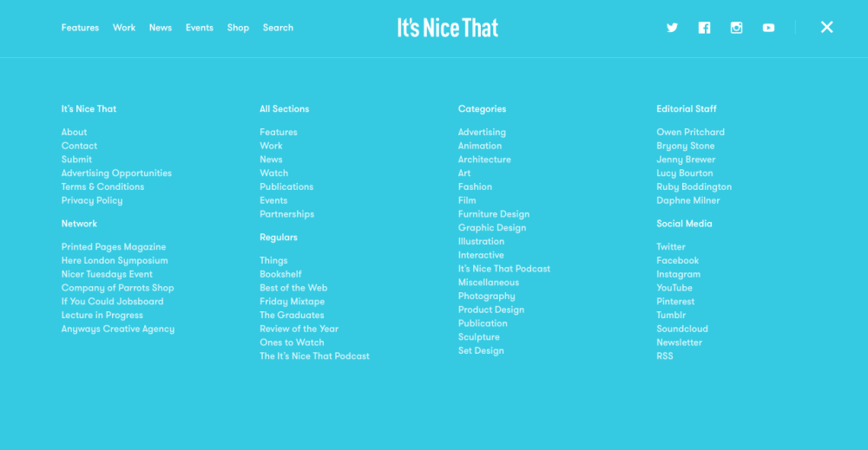
Task: View Bryony Stone's staff page
Action: point(686,146)
